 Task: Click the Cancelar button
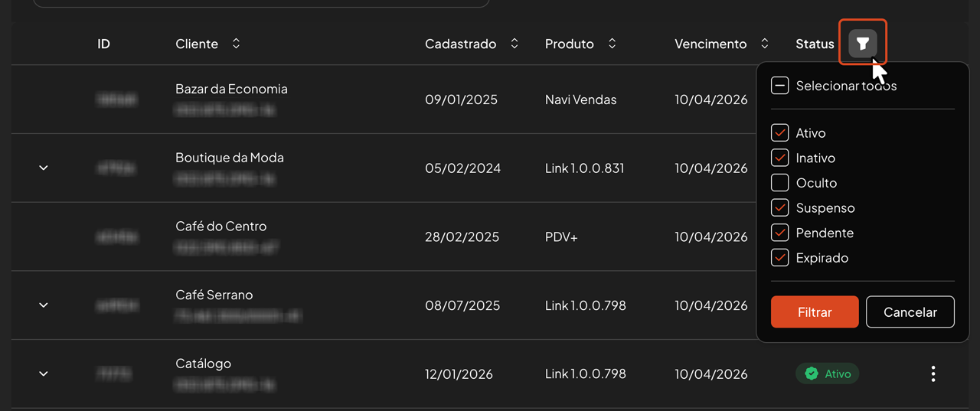tap(910, 312)
